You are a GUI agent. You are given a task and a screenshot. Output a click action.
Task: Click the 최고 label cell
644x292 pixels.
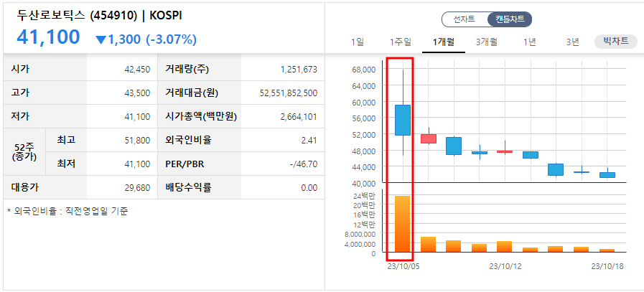tap(66, 141)
